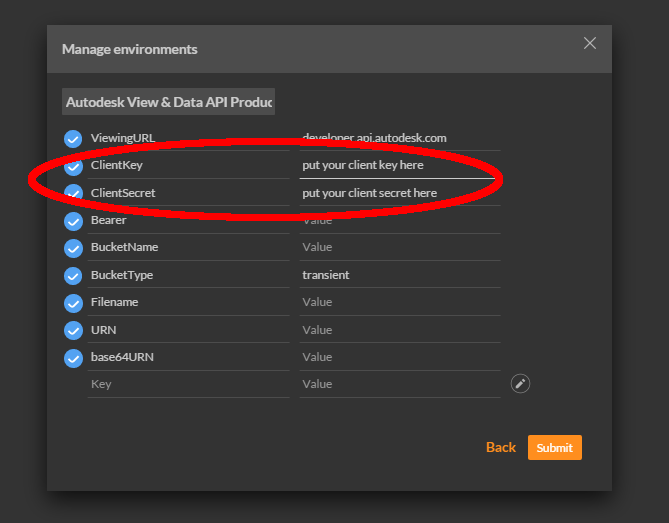
Task: Click the ViewingURL key name
Action: 123,138
